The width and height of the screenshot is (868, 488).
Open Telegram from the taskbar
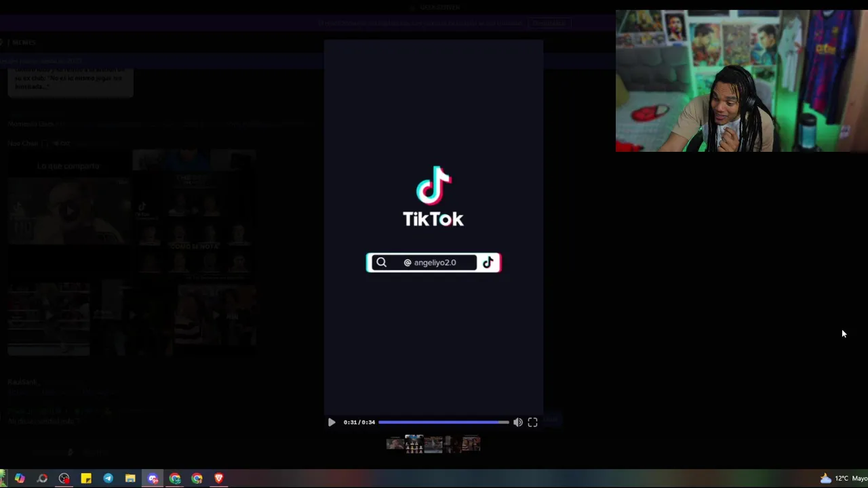(x=108, y=479)
